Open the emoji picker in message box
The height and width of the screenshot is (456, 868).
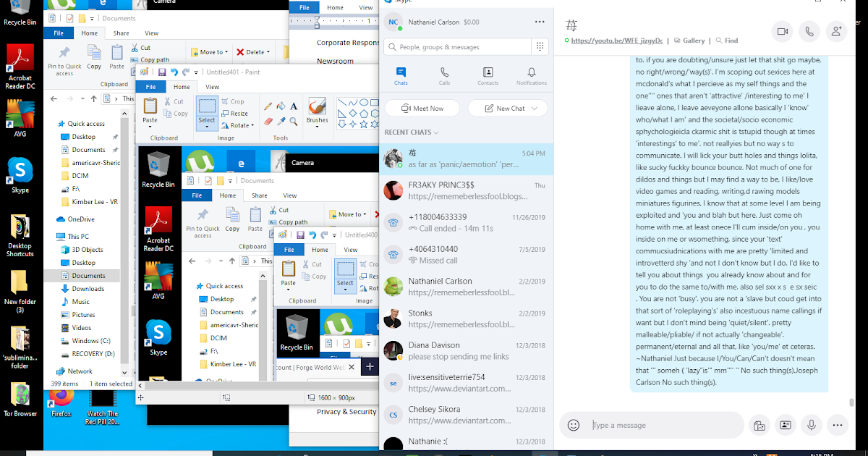574,425
